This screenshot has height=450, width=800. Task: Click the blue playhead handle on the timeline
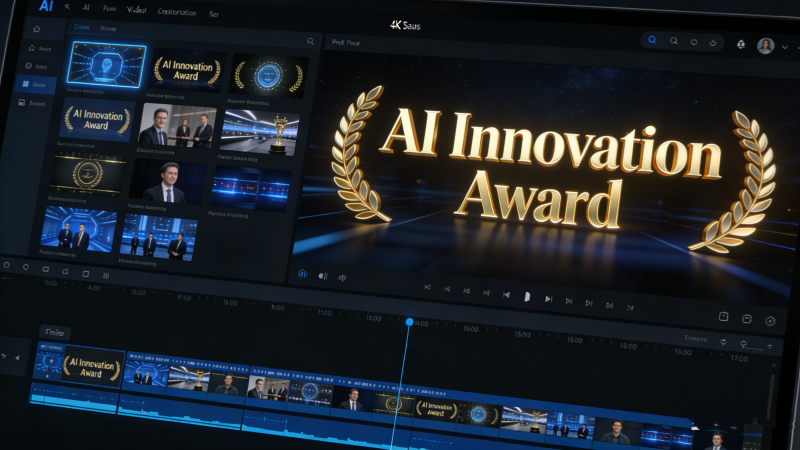[409, 321]
